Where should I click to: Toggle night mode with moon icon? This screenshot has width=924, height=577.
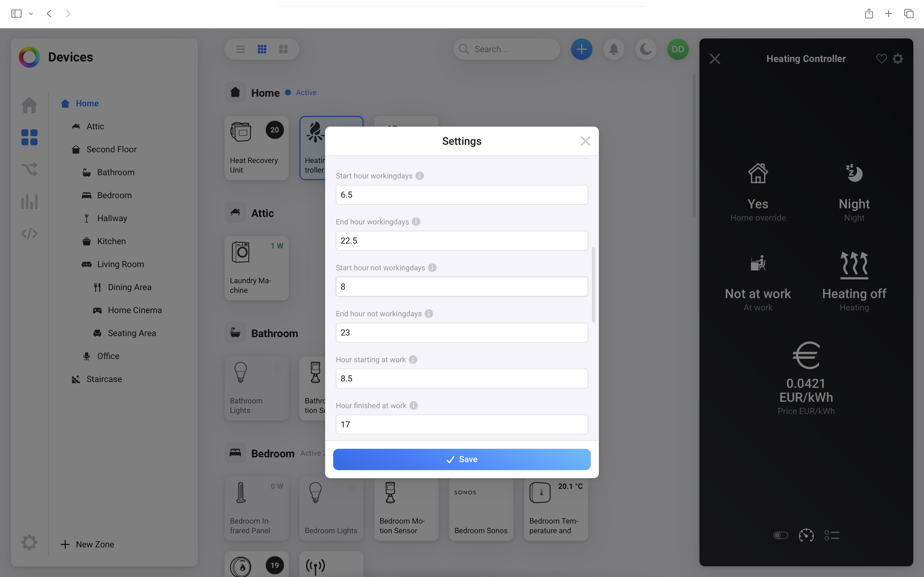(x=646, y=49)
